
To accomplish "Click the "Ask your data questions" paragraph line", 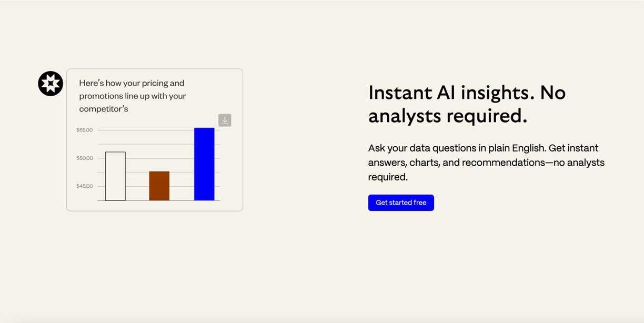I will (x=483, y=148).
